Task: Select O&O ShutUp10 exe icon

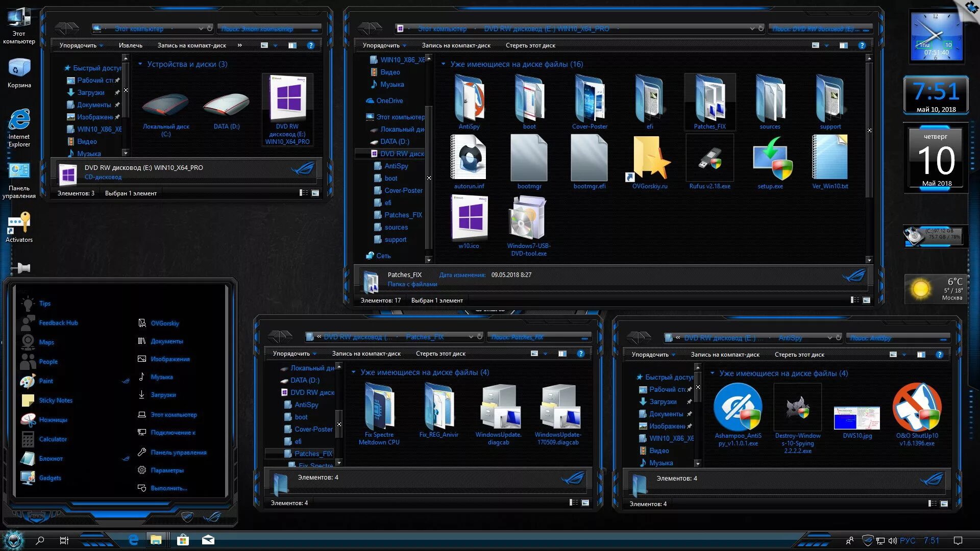Action: pos(917,415)
